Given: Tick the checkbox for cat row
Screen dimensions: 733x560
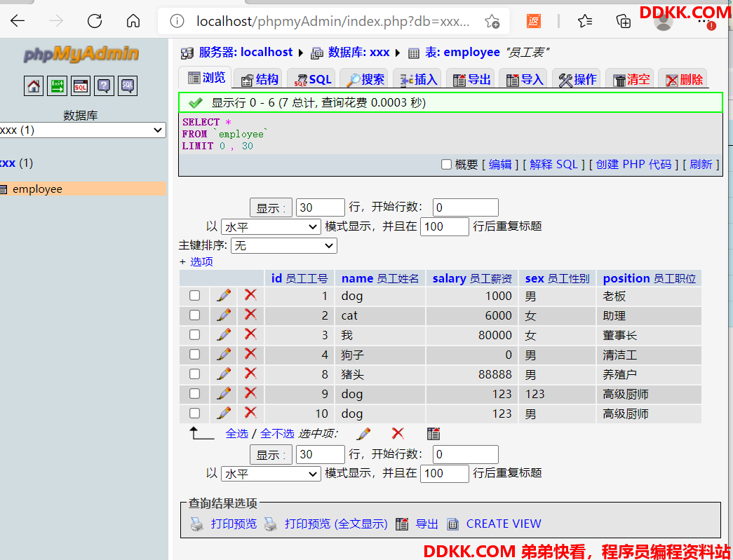Looking at the screenshot, I should [x=194, y=315].
